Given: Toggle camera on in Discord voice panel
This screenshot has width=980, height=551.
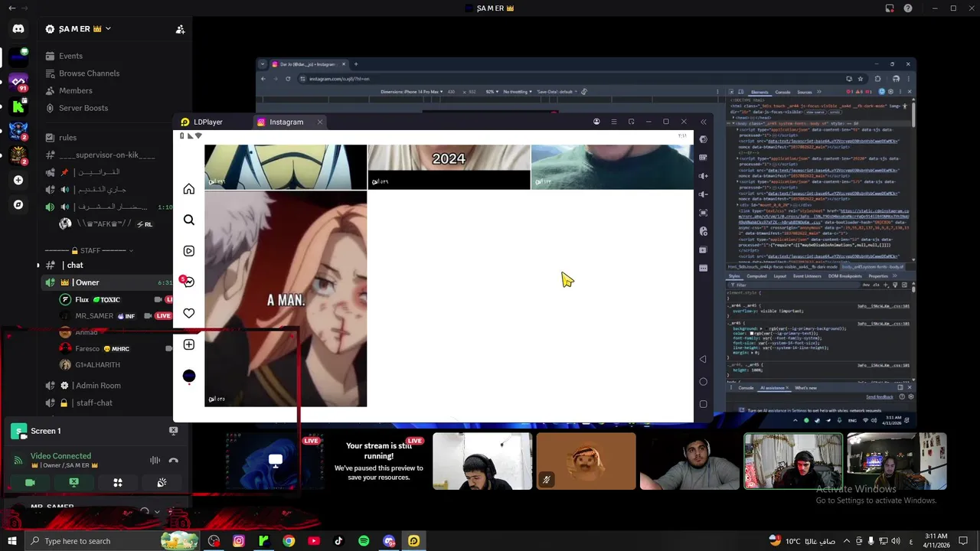Looking at the screenshot, I should coord(30,483).
